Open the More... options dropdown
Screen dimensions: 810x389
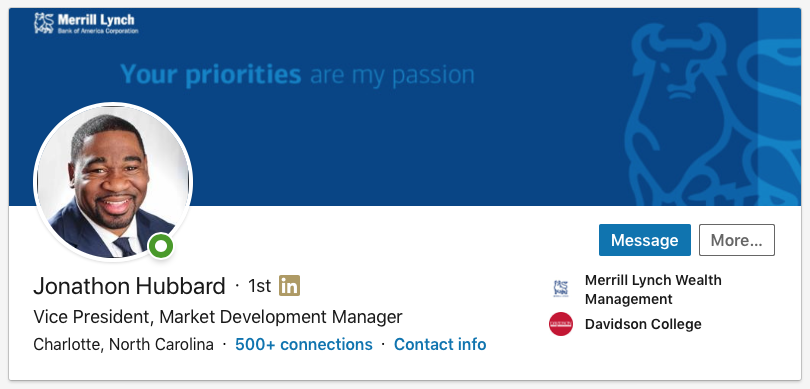point(737,240)
